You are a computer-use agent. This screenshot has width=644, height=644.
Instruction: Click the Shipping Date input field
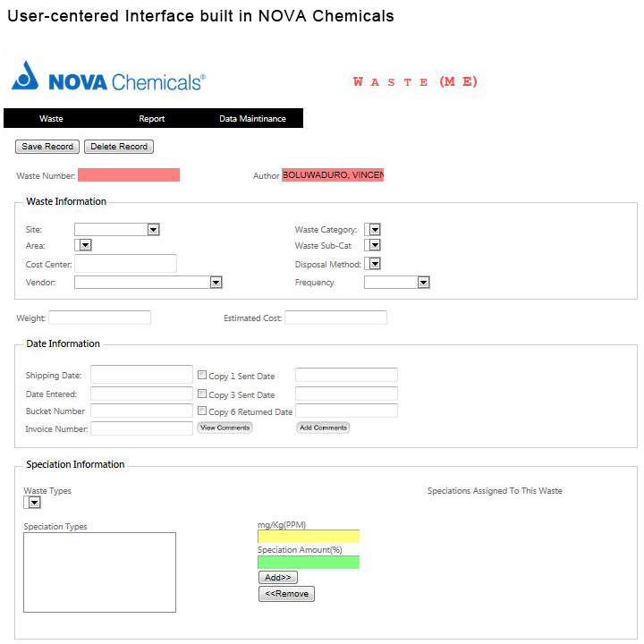(141, 375)
